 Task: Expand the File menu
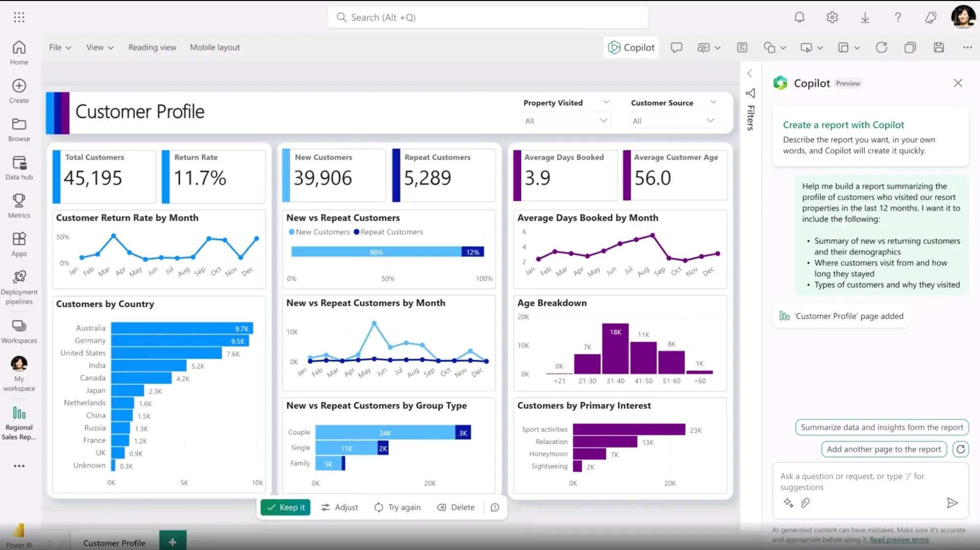tap(60, 48)
